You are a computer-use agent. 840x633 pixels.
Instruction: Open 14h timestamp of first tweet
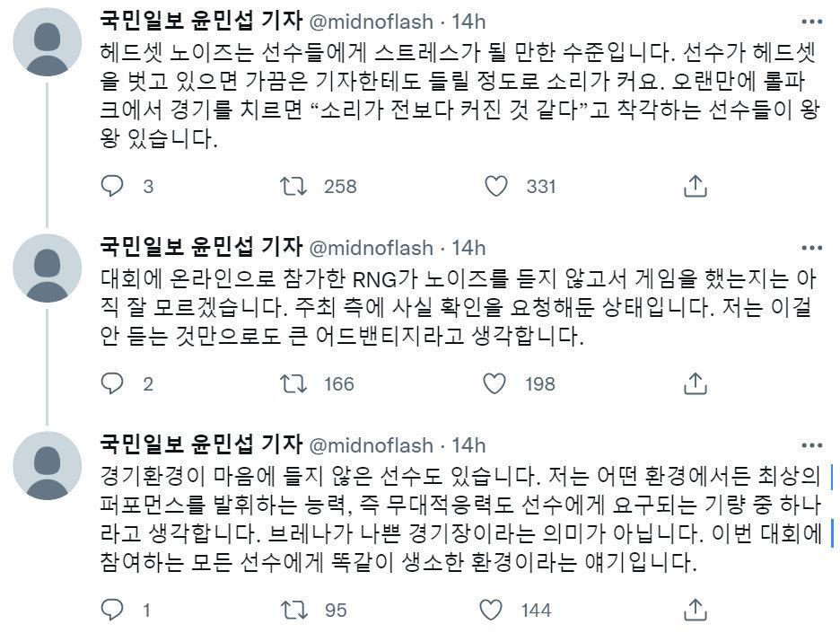pyautogui.click(x=468, y=21)
